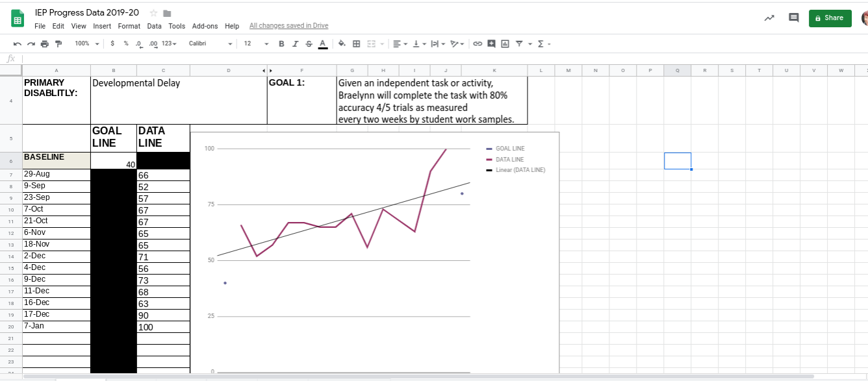Open horizontal align dropdown
The image size is (868, 381).
(400, 43)
